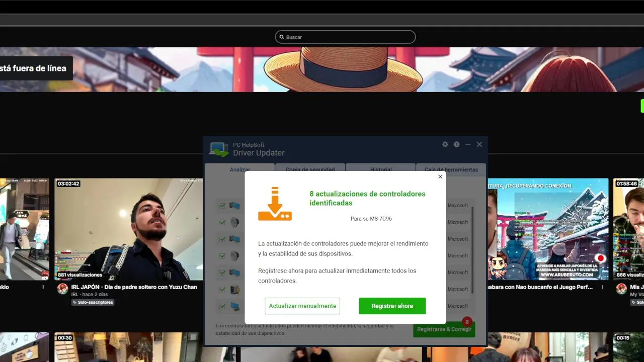Click the second driver row speaker icon
The image size is (644, 362).
234,222
